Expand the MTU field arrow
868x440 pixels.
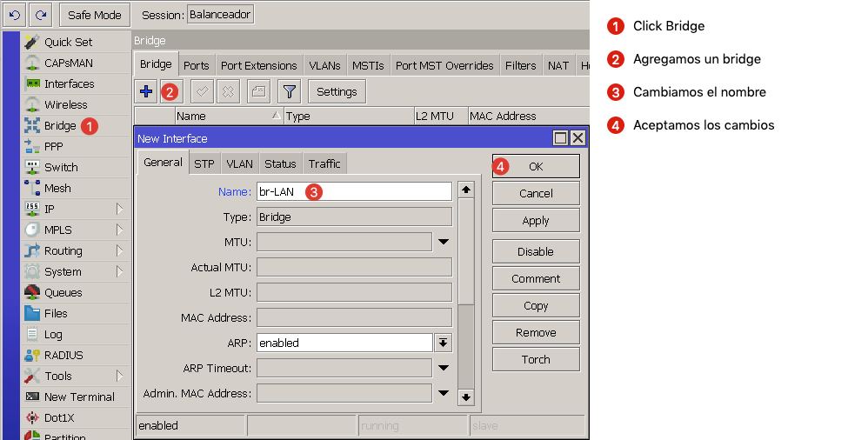(x=444, y=242)
